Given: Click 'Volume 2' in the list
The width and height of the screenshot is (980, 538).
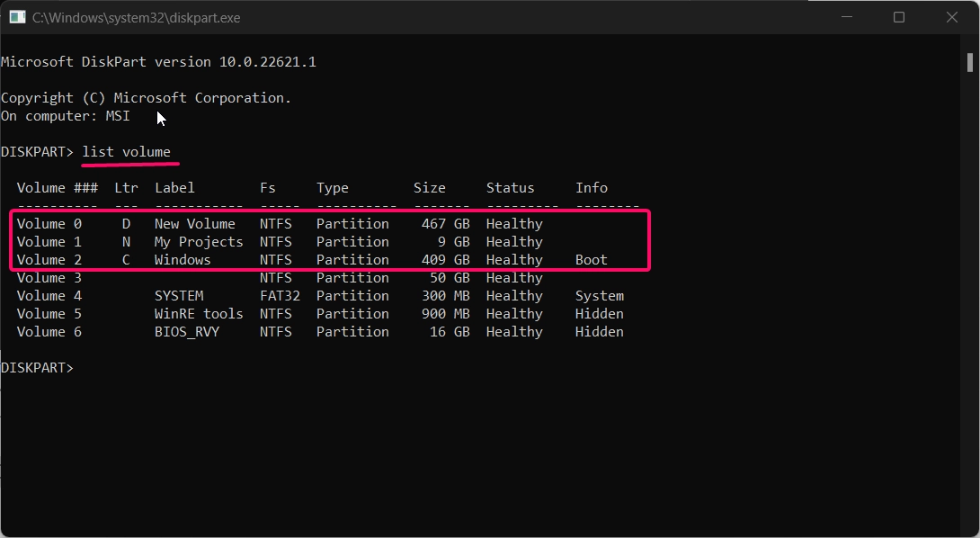Looking at the screenshot, I should coord(49,260).
